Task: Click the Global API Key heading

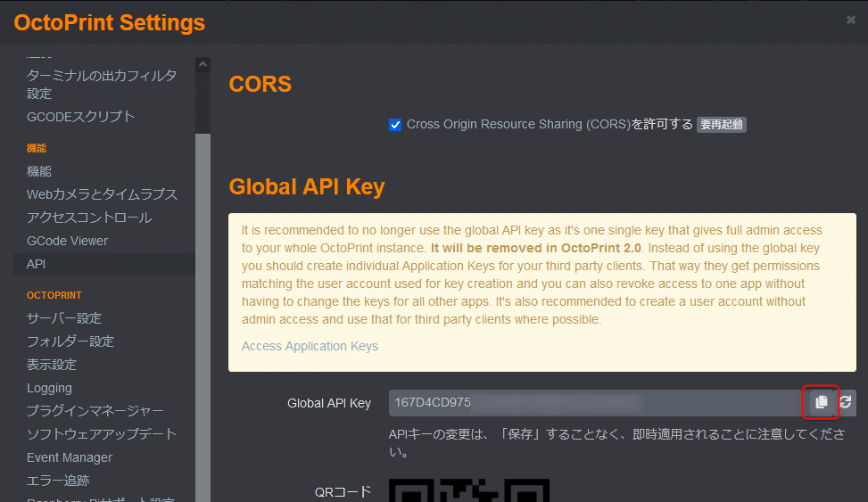Action: pyautogui.click(x=307, y=186)
